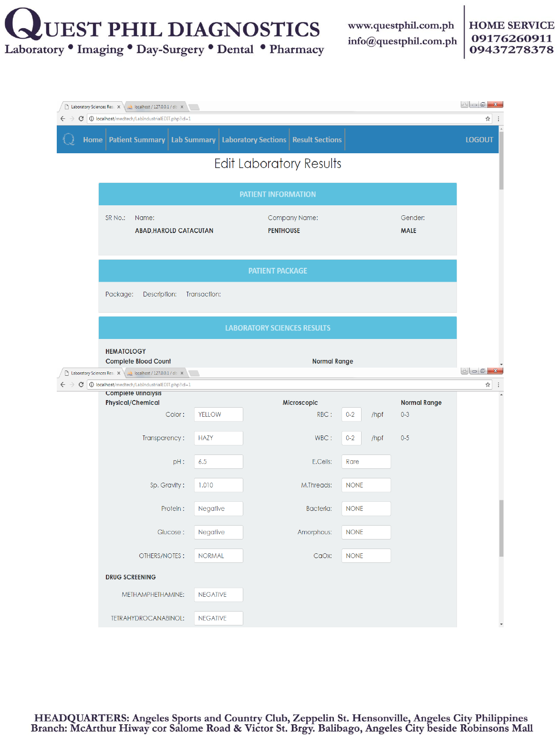Click the site info icon in the upper address bar
This screenshot has height=740, width=560.
(x=92, y=119)
